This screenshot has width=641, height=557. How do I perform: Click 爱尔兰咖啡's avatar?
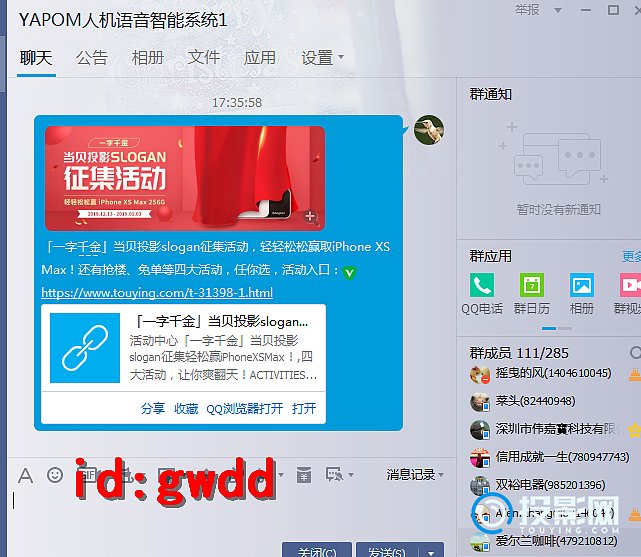tap(480, 542)
